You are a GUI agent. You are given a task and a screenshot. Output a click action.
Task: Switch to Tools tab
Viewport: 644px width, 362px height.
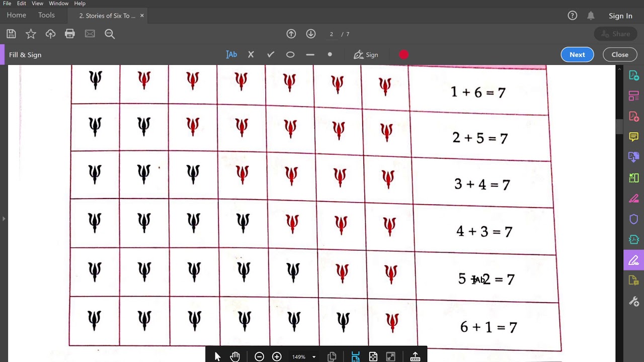click(46, 15)
